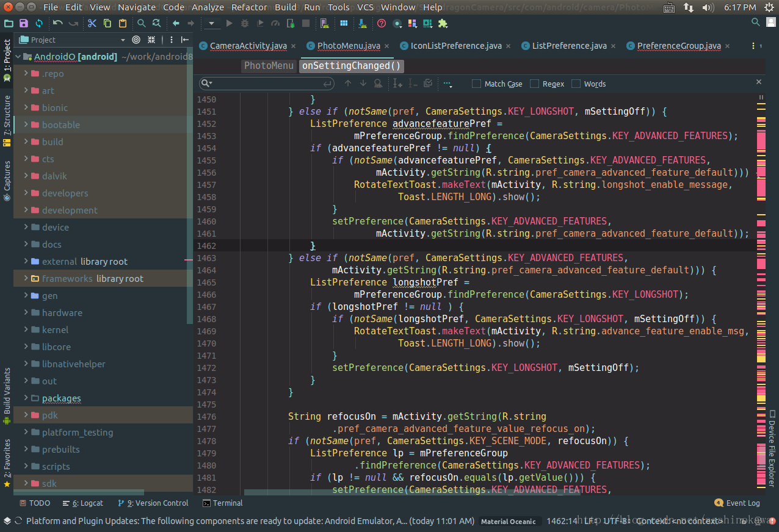This screenshot has height=532, width=779.
Task: Enable the Words checkbox
Action: [x=576, y=84]
